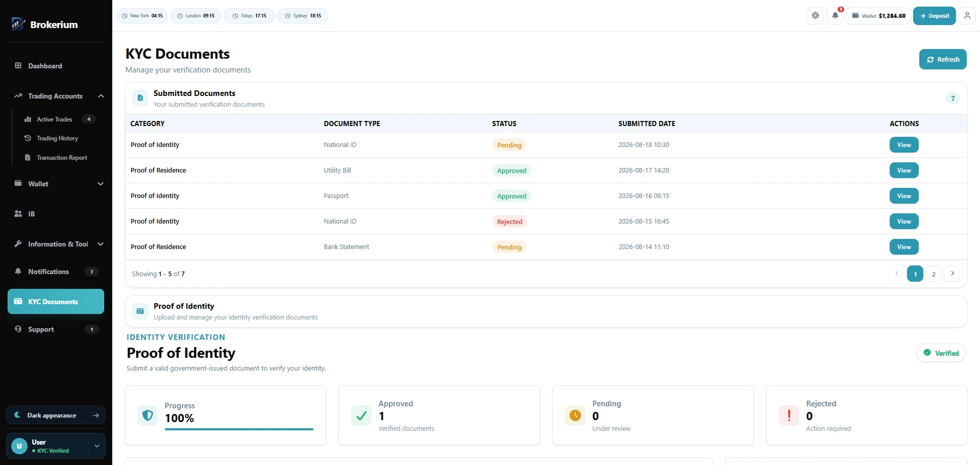Click the Dashboard grid icon
Screen dimensions: 980x465
click(x=18, y=66)
